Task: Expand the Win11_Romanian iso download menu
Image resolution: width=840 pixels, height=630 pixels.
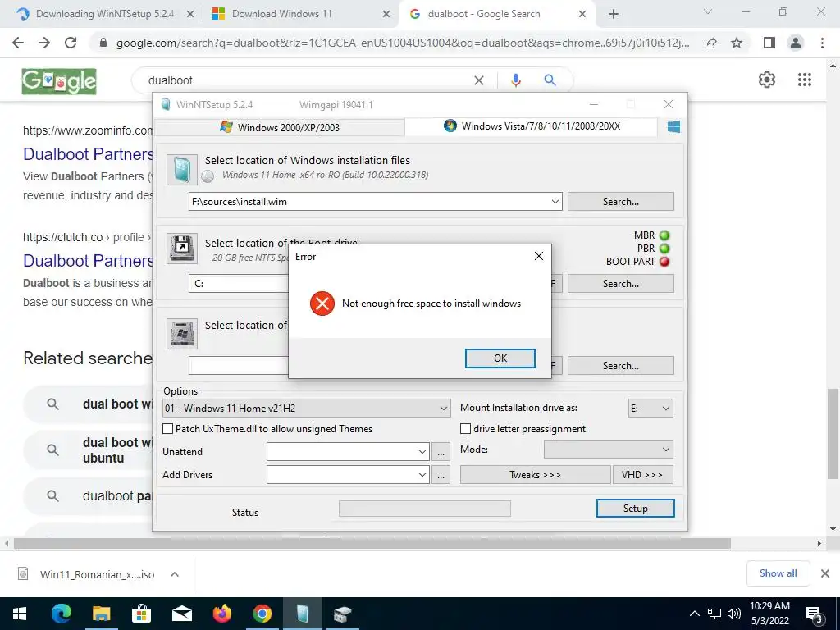Action: pos(175,574)
